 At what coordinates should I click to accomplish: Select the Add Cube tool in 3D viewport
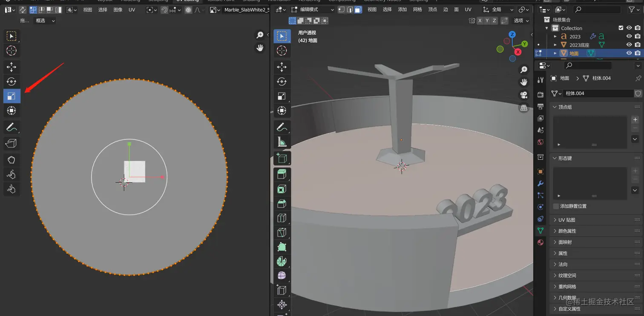tap(282, 158)
